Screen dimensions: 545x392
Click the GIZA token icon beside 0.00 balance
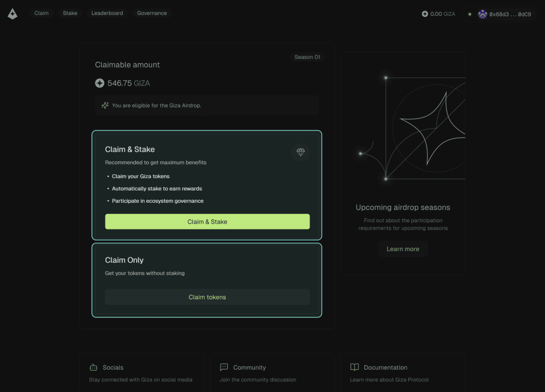pyautogui.click(x=425, y=14)
